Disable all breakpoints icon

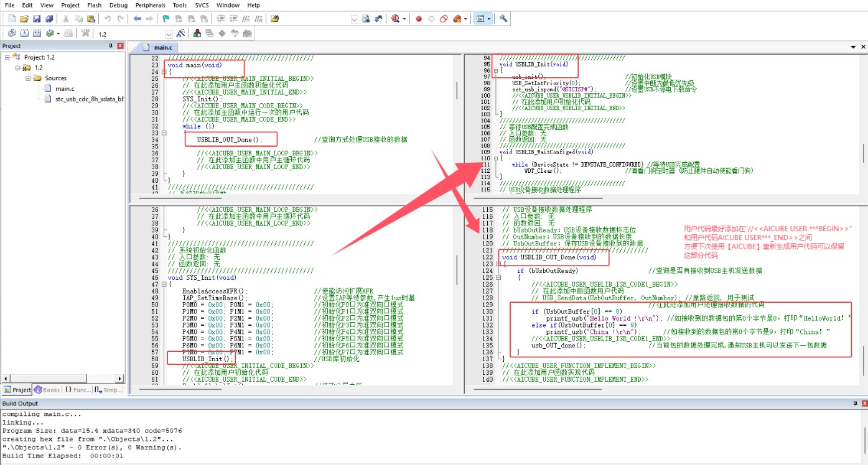(444, 19)
